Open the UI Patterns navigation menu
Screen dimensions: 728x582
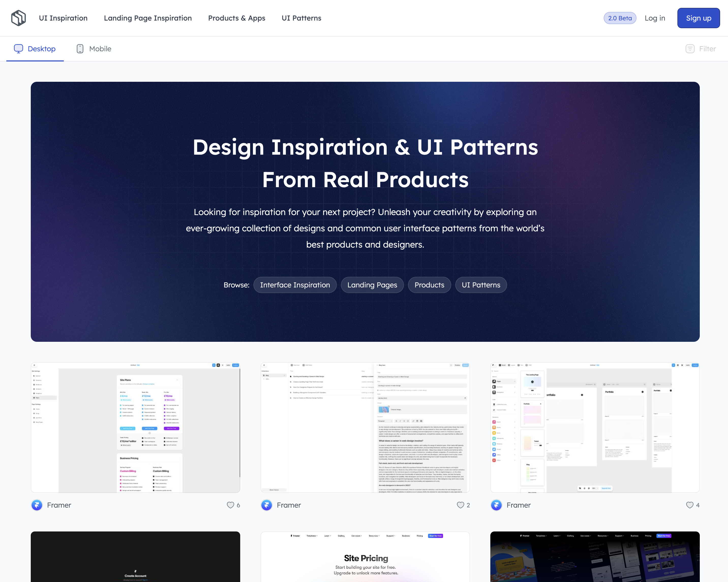click(301, 18)
